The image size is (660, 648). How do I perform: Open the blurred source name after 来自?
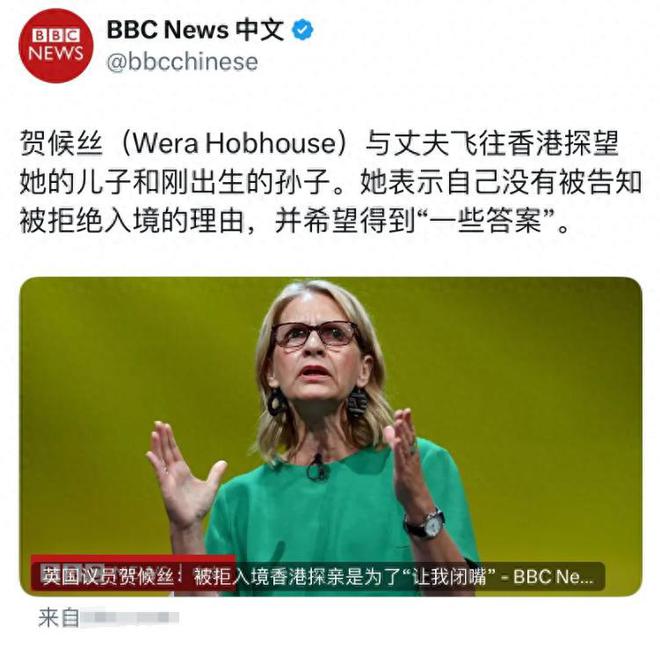point(130,618)
